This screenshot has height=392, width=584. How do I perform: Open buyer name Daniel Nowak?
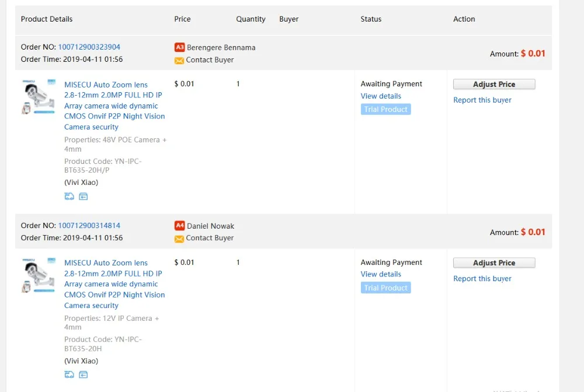click(210, 226)
